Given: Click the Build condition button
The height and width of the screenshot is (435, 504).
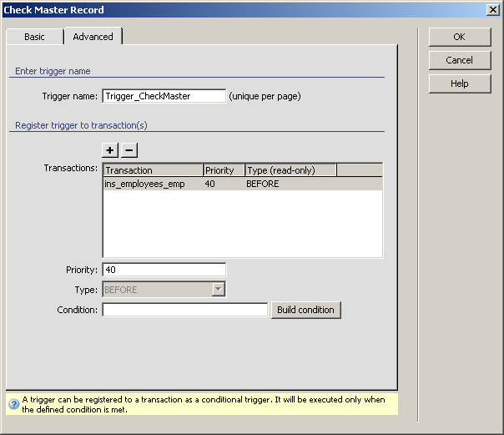Looking at the screenshot, I should pyautogui.click(x=305, y=310).
